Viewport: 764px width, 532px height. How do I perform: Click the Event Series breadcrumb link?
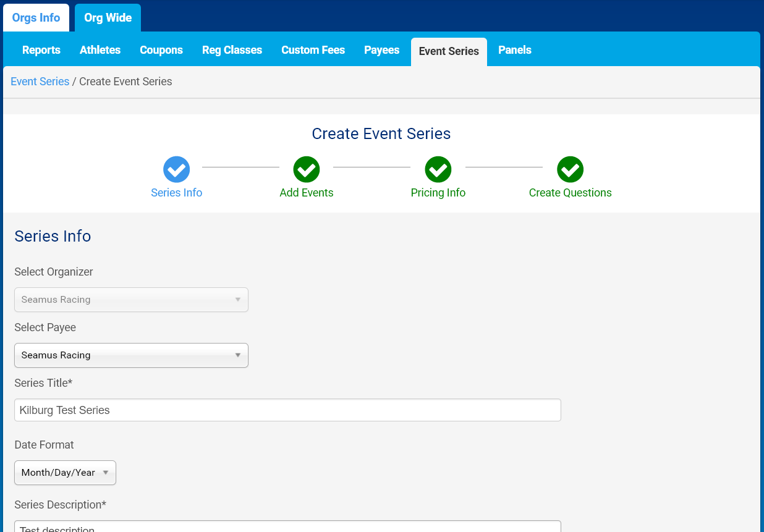(40, 82)
